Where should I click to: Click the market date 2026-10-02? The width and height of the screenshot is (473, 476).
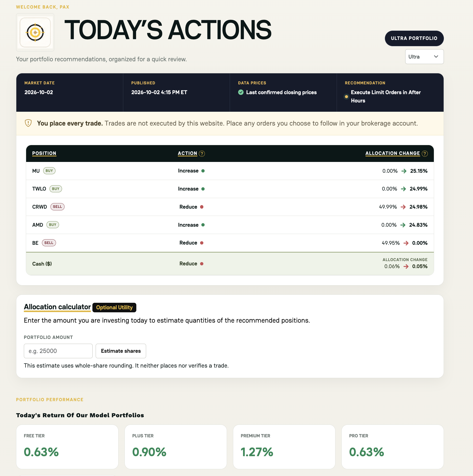tap(39, 92)
